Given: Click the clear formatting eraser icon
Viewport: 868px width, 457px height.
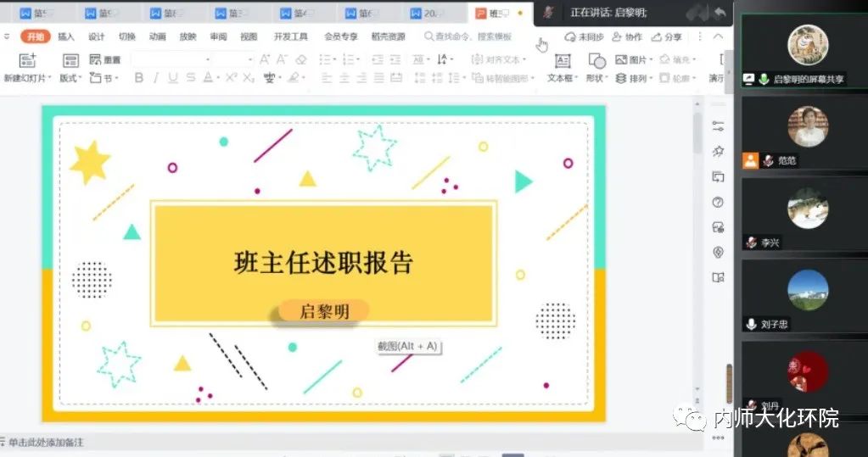Looking at the screenshot, I should [x=300, y=59].
